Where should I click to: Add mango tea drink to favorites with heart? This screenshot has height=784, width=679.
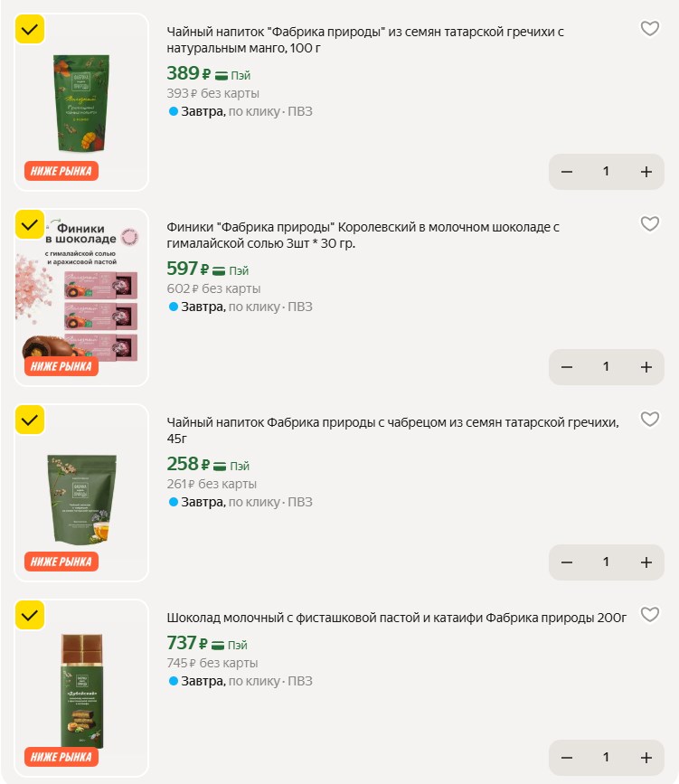tap(649, 29)
